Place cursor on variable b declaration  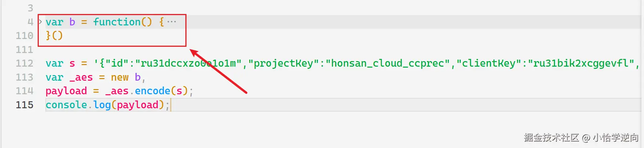(72, 22)
